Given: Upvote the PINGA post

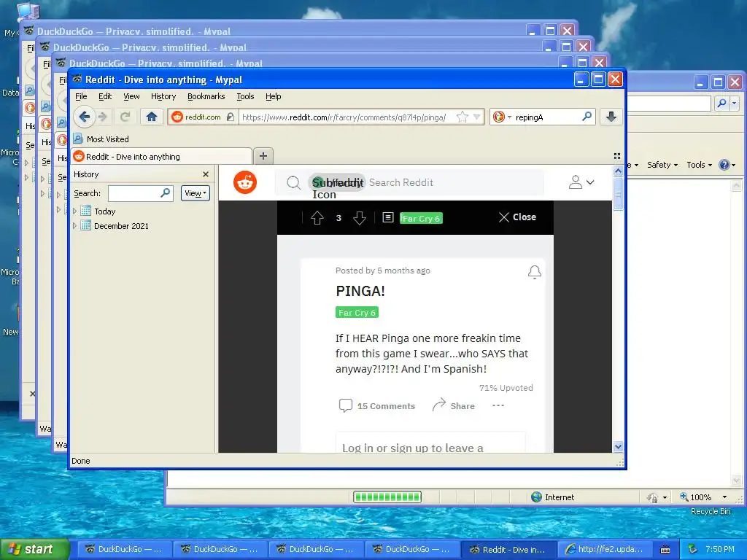Looking at the screenshot, I should point(317,218).
